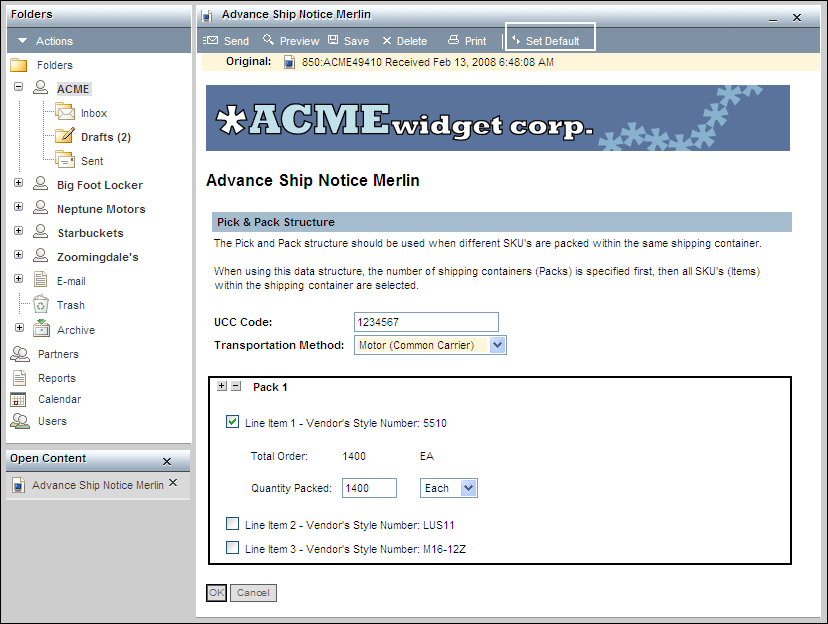Expand the Zoomingdale's tree node
Viewport: 828px width, 624px height.
(18, 254)
